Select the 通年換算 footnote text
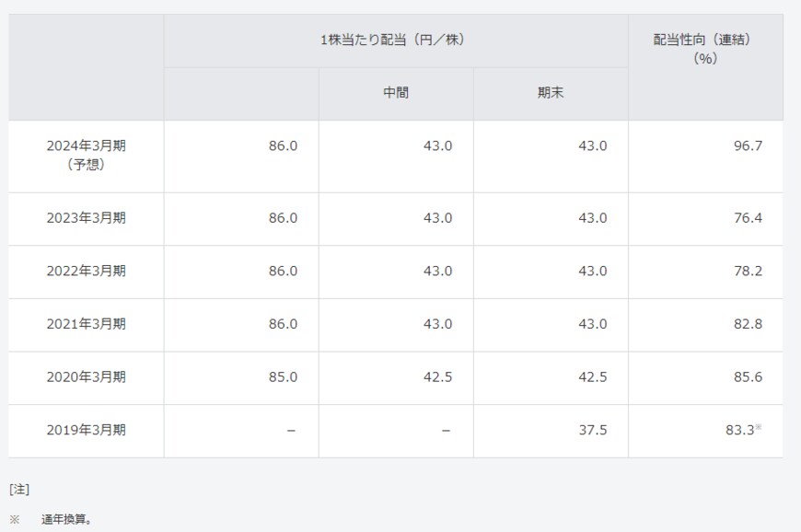801x532 pixels. pos(66,519)
